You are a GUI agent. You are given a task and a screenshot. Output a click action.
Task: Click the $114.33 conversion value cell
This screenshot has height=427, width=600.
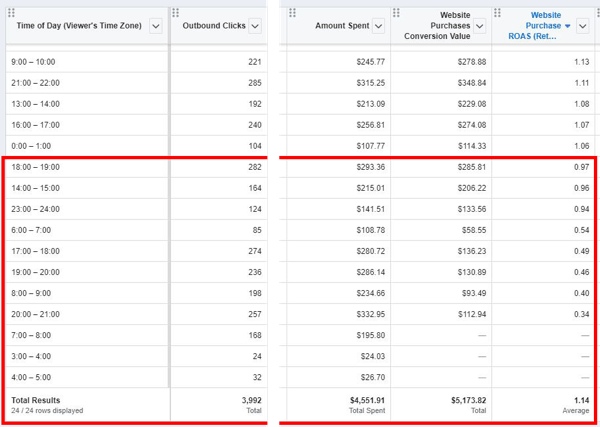(471, 146)
